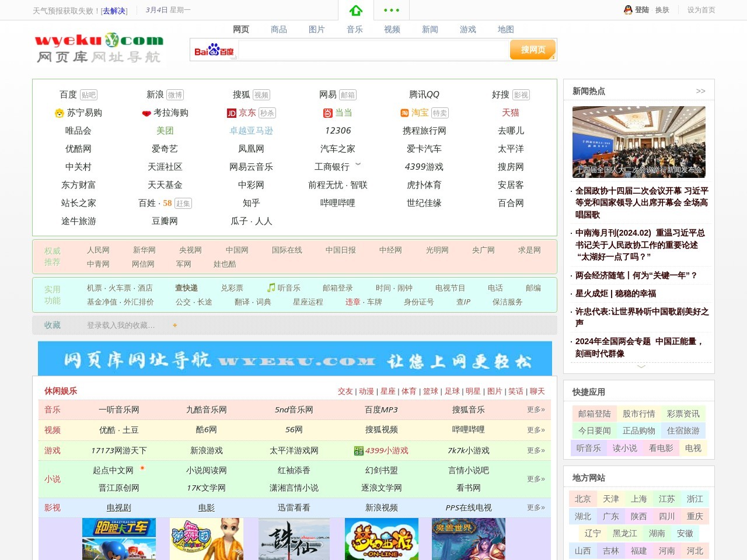
Task: Open more news via the >> arrows
Action: point(700,91)
